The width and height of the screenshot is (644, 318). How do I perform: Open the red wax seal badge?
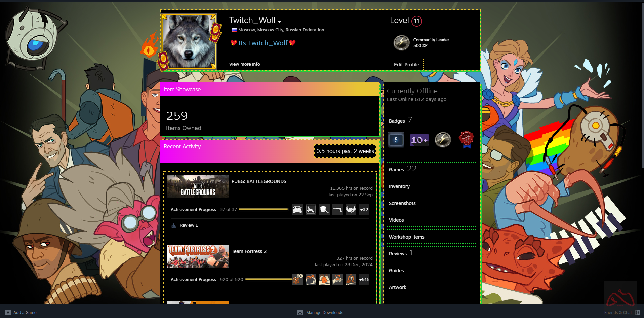[x=466, y=139]
